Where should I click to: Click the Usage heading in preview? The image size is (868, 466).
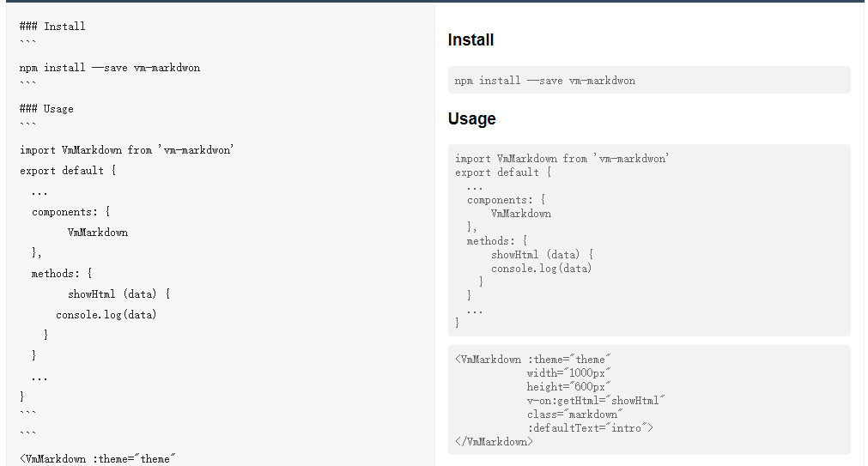[471, 118]
